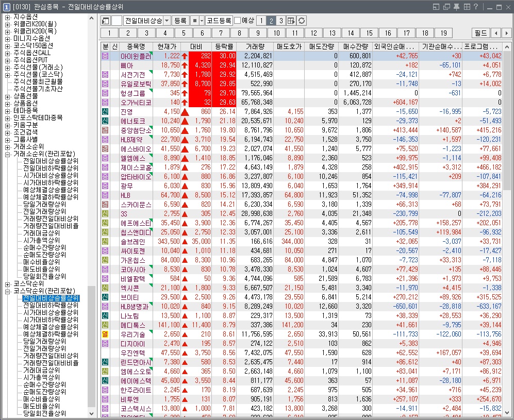This screenshot has height=420, width=514.
Task: Click the market badge on 진영 row
Action: tap(105, 111)
